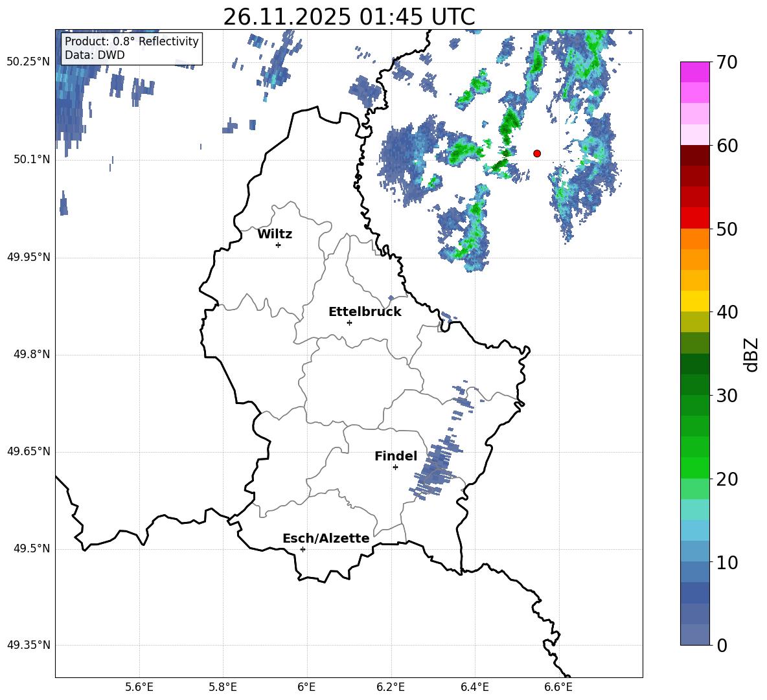767x700 pixels.
Task: Click the 6.6°E longitude label
Action: point(558,687)
